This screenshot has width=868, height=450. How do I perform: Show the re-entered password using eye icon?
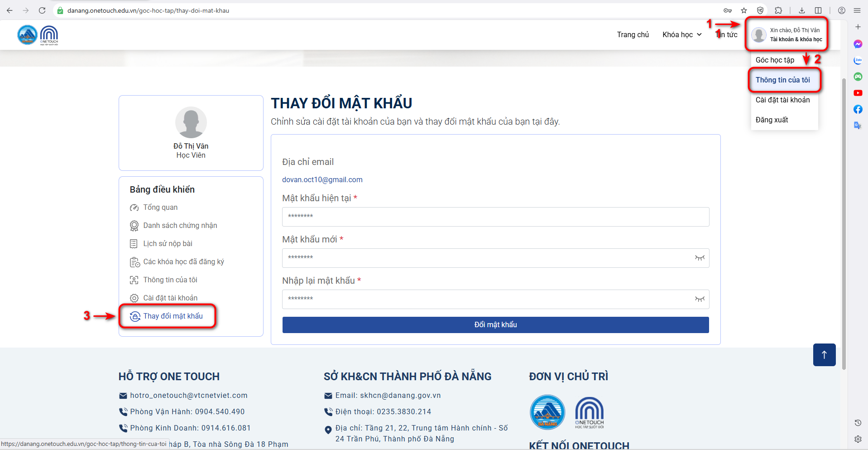coord(700,299)
